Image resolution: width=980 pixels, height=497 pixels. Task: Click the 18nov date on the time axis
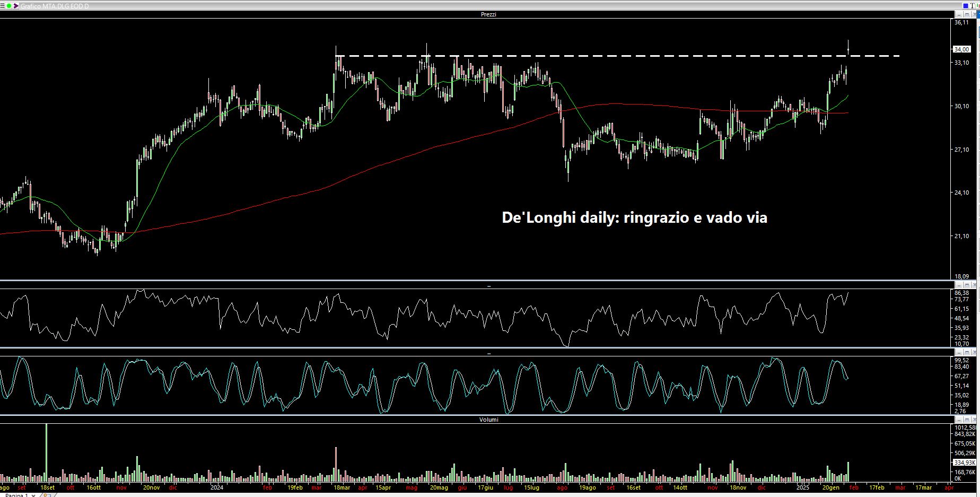tap(738, 487)
